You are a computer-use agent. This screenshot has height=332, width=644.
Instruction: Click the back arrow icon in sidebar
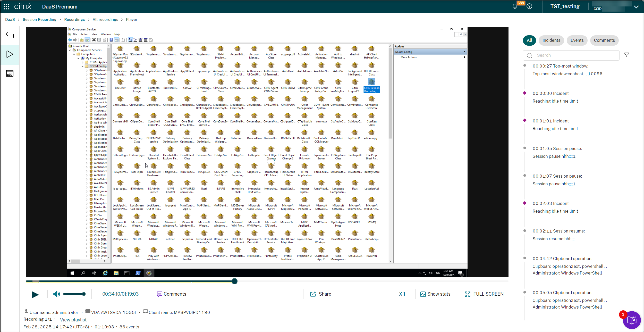tap(10, 35)
